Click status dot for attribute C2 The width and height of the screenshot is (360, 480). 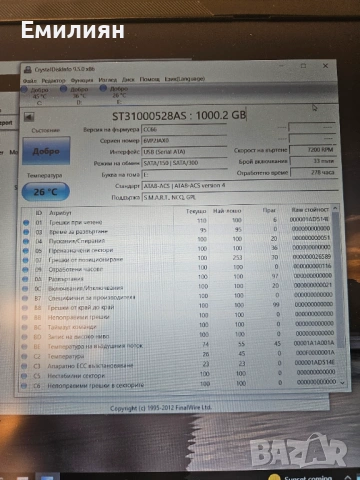tap(24, 356)
